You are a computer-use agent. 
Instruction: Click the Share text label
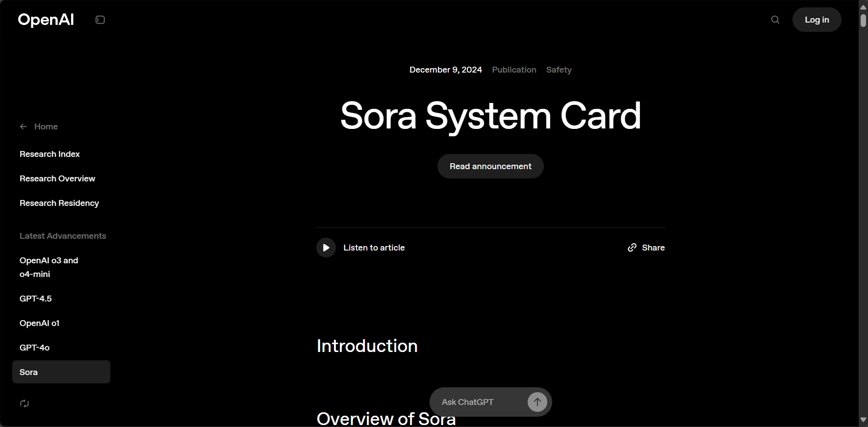653,248
